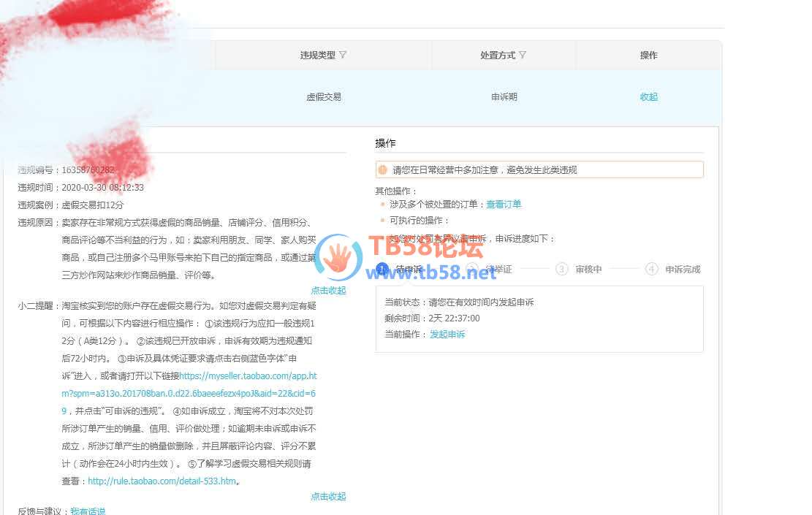
Task: Click the orange warning icon in notice
Action: (383, 169)
